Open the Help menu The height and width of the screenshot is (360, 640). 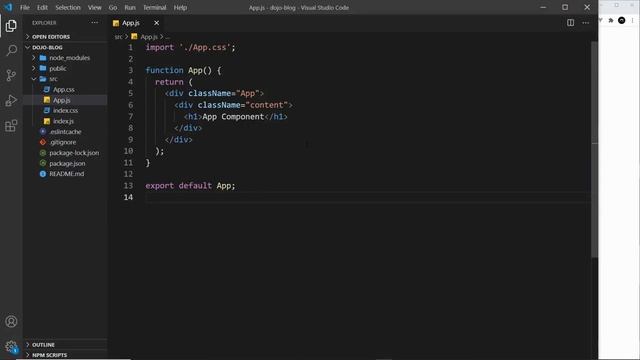(x=180, y=7)
